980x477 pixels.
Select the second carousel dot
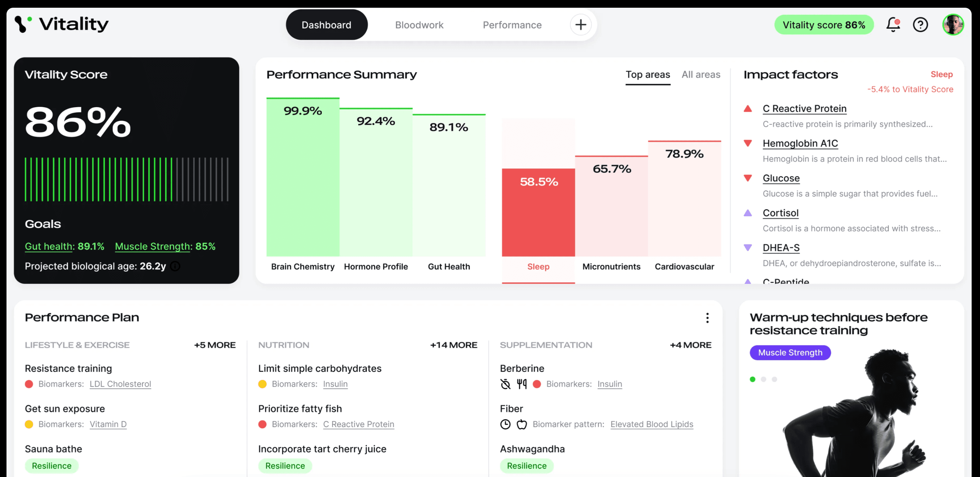pos(763,379)
